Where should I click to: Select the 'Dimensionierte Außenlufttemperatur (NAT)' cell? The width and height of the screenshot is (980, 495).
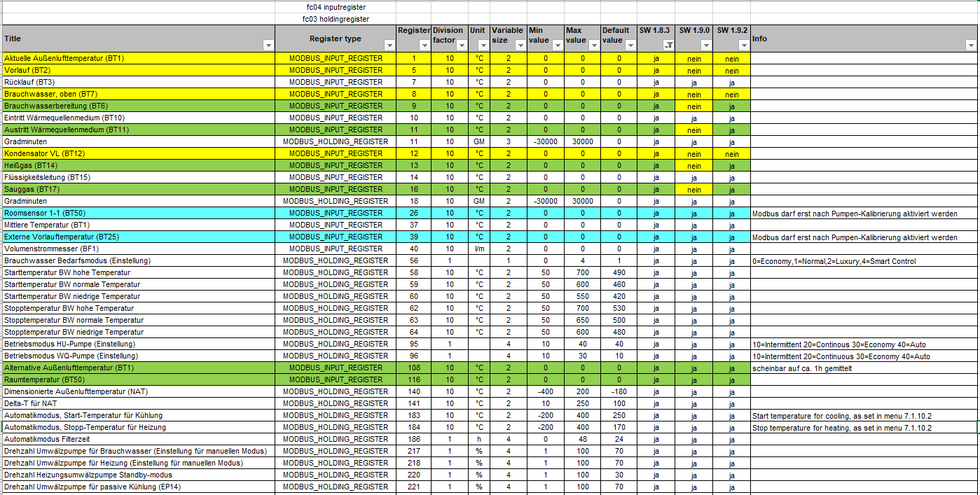click(138, 391)
